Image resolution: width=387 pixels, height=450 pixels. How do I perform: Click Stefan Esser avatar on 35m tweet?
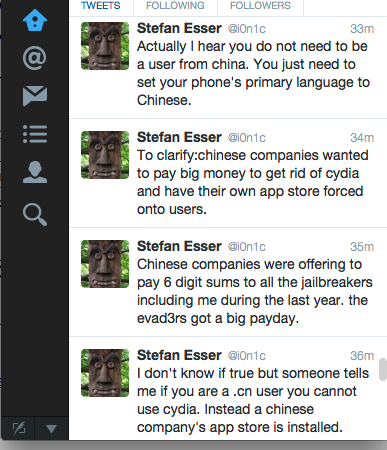[105, 264]
